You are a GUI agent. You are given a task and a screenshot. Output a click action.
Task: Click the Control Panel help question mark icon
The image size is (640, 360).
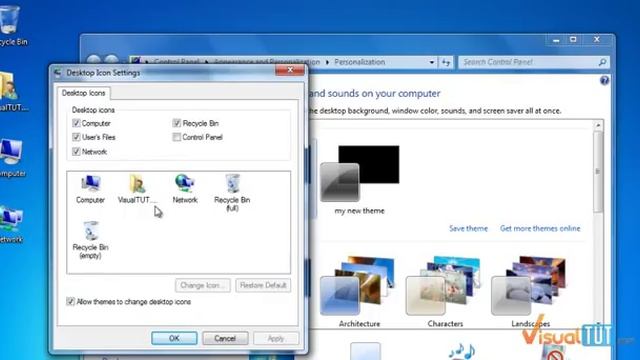[x=604, y=80]
